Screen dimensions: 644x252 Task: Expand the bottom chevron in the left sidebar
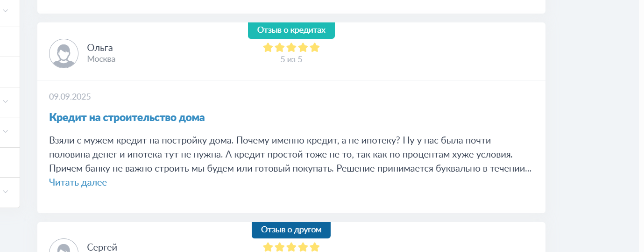(6, 192)
